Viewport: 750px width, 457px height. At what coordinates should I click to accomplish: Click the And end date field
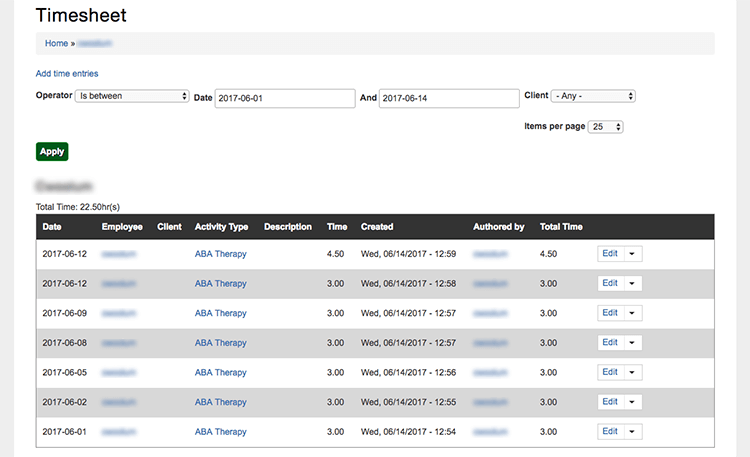[x=449, y=98]
